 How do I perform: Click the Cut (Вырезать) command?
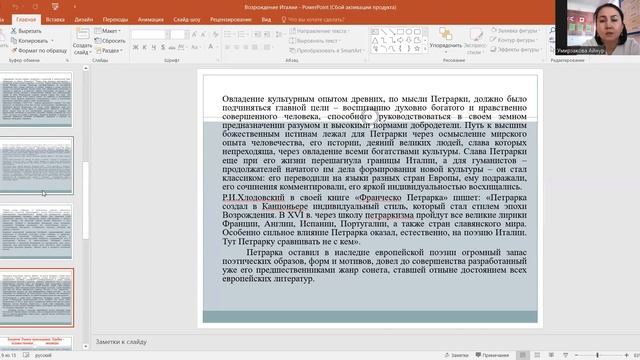point(26,31)
